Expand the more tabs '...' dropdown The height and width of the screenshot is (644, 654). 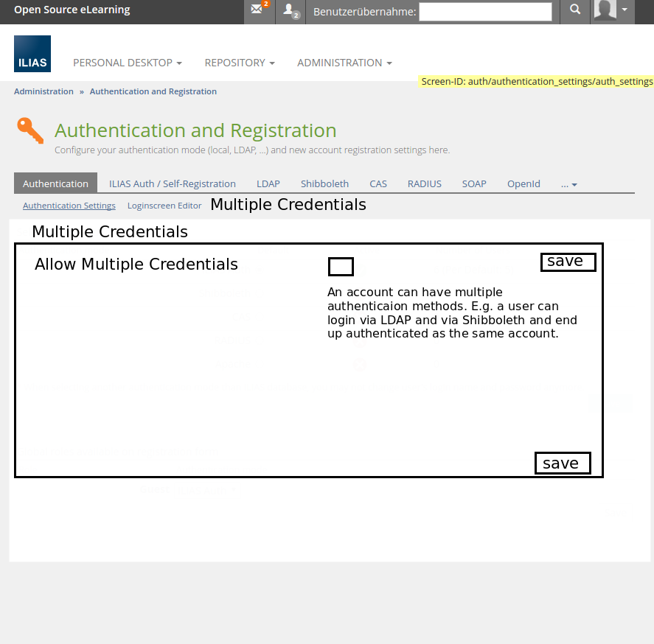[569, 184]
